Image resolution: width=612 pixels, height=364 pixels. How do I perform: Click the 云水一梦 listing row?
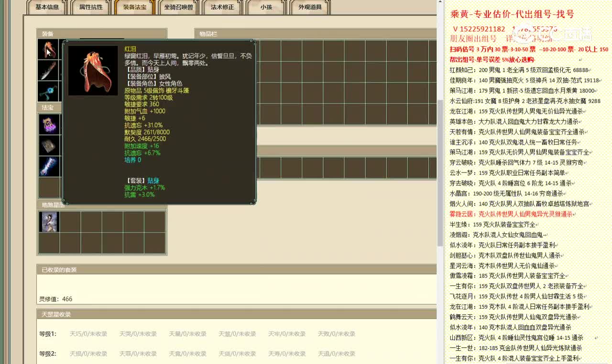(x=509, y=173)
